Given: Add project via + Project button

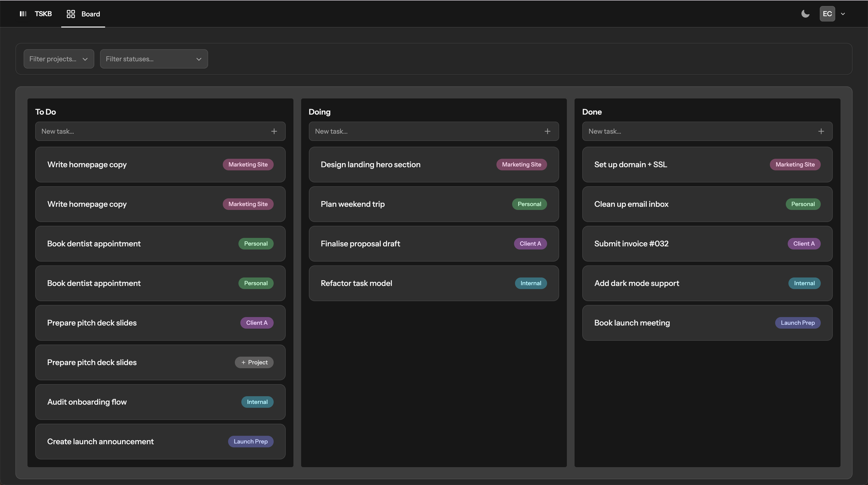Looking at the screenshot, I should [x=254, y=362].
